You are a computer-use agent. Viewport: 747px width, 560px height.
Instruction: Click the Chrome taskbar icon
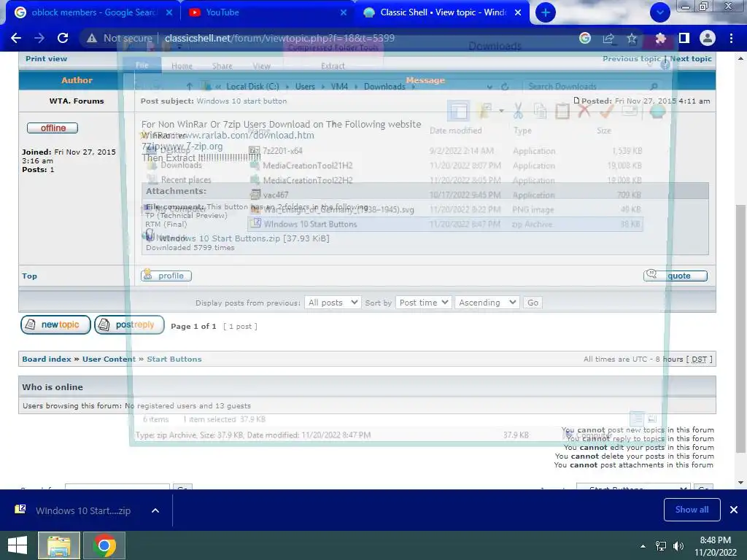104,545
